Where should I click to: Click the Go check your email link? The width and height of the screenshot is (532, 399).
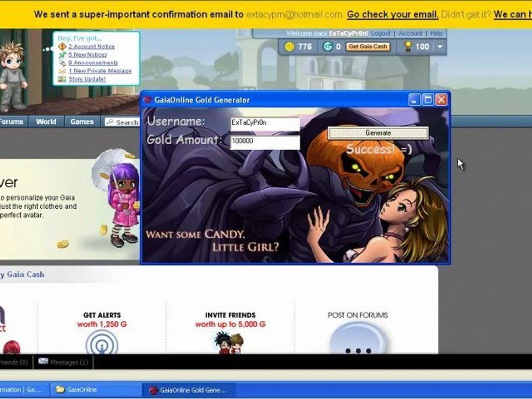392,14
